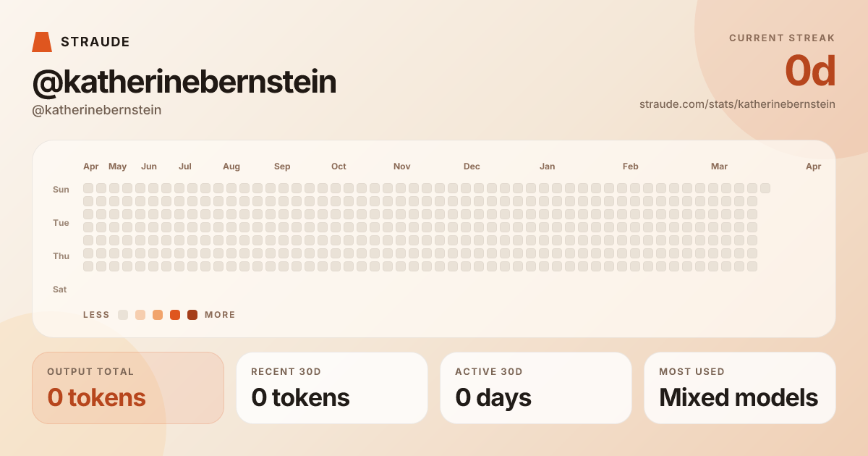
Task: Click the Straude orange logo icon
Action: (42, 42)
